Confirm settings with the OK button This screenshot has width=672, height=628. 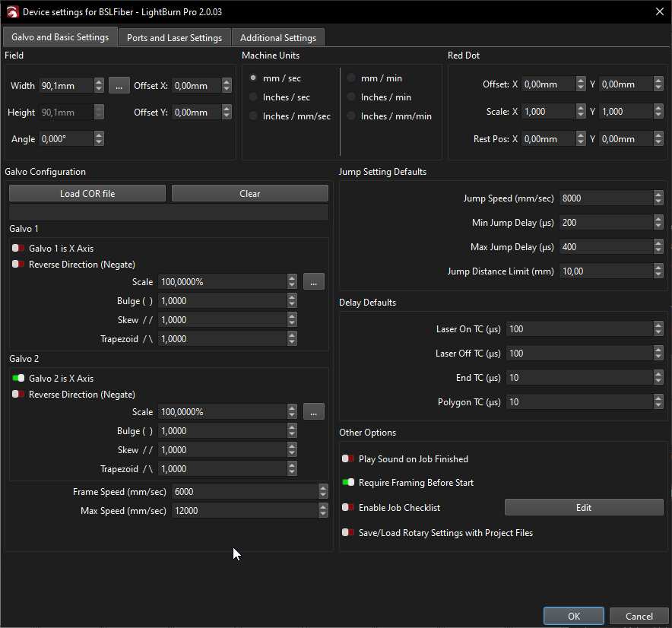coord(574,616)
